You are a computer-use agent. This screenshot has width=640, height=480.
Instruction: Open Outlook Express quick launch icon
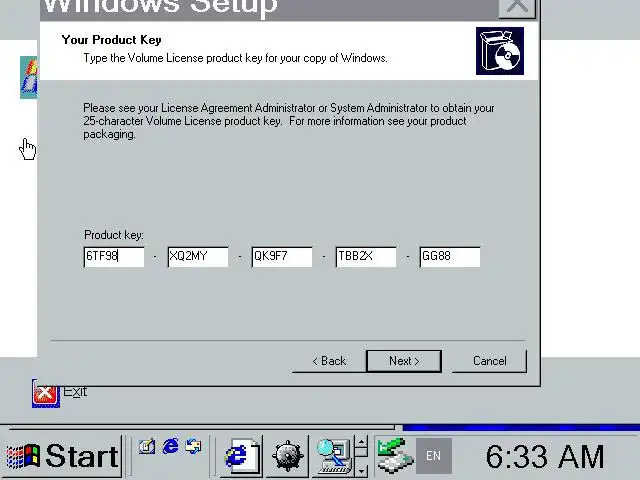(x=193, y=446)
